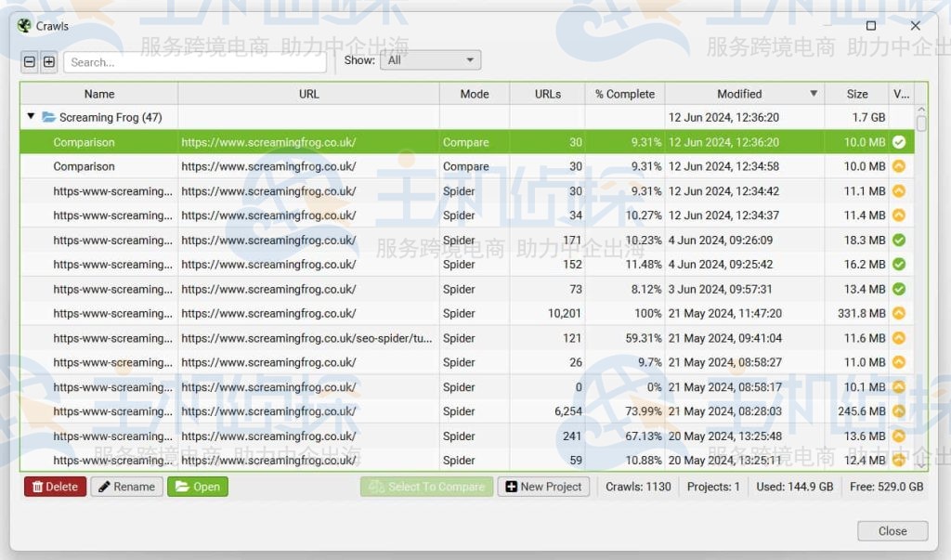
Task: Click the Screaming Frog project folder icon
Action: 48,118
